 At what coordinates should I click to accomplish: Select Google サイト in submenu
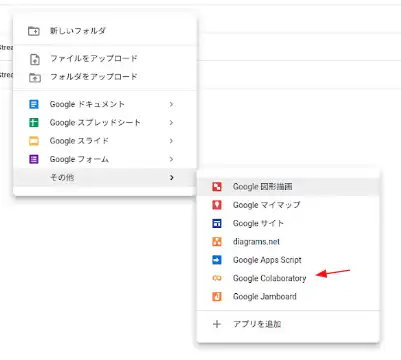pos(288,223)
